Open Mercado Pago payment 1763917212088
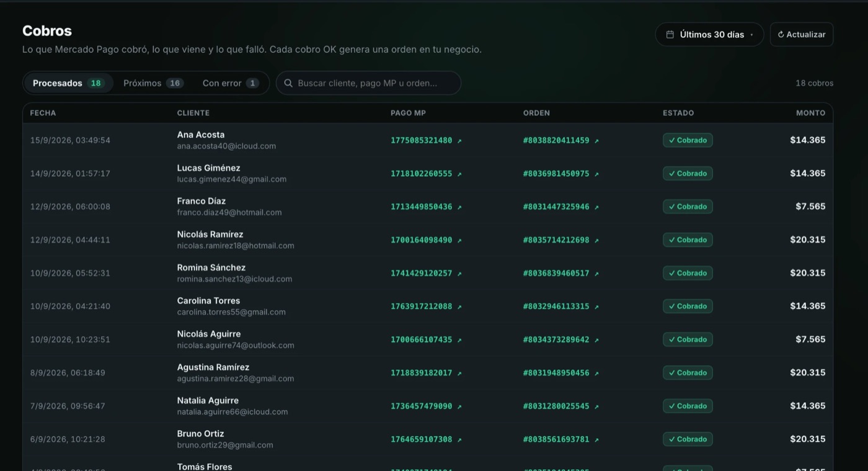The height and width of the screenshot is (471, 868). pos(421,307)
